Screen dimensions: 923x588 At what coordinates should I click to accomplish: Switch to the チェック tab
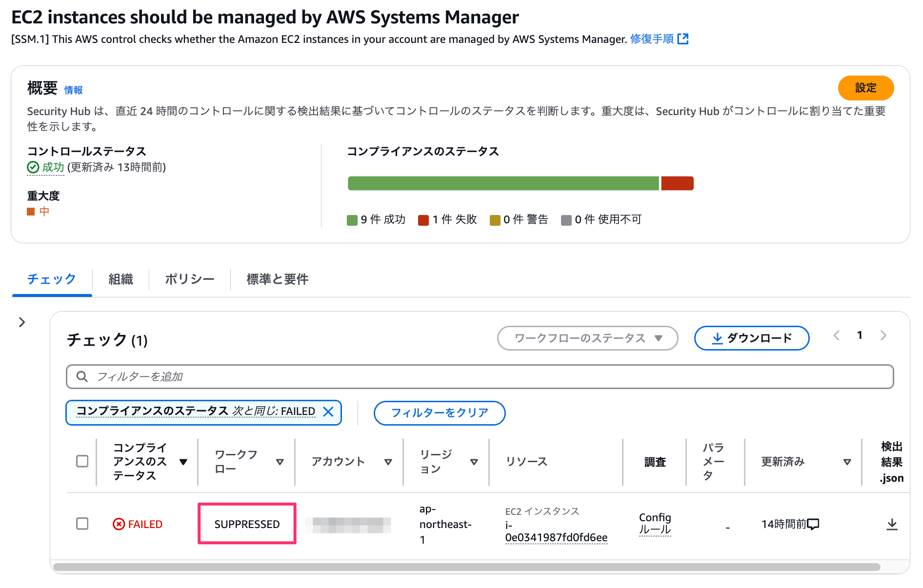click(52, 279)
